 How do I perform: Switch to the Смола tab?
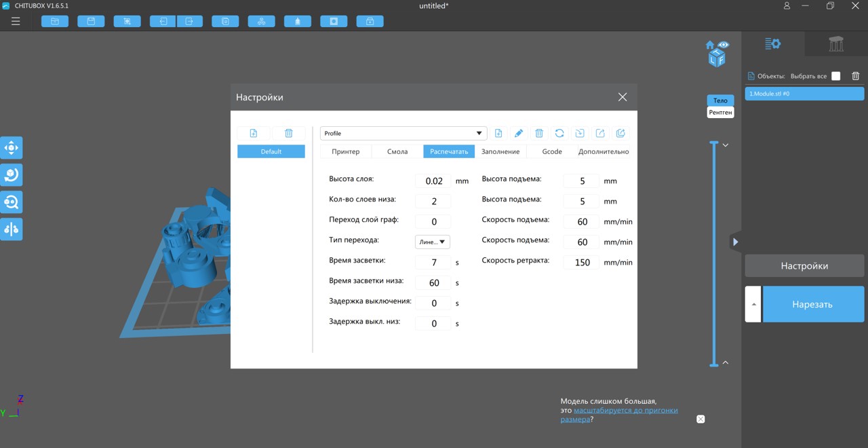397,151
